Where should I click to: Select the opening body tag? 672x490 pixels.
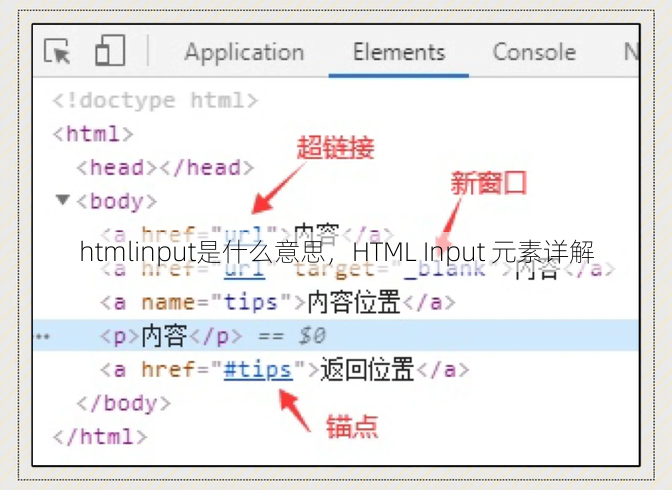click(x=117, y=201)
